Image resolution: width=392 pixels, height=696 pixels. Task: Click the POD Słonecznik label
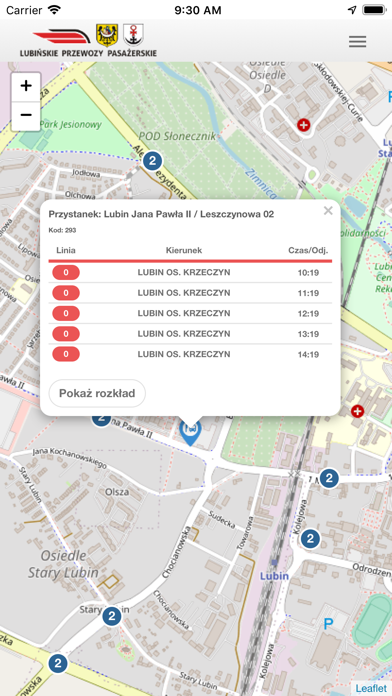click(x=177, y=136)
